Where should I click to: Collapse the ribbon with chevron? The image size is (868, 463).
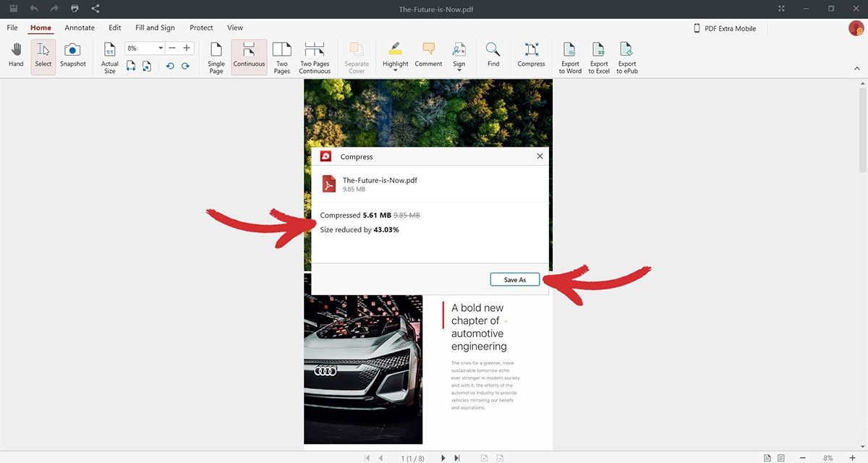tap(857, 69)
